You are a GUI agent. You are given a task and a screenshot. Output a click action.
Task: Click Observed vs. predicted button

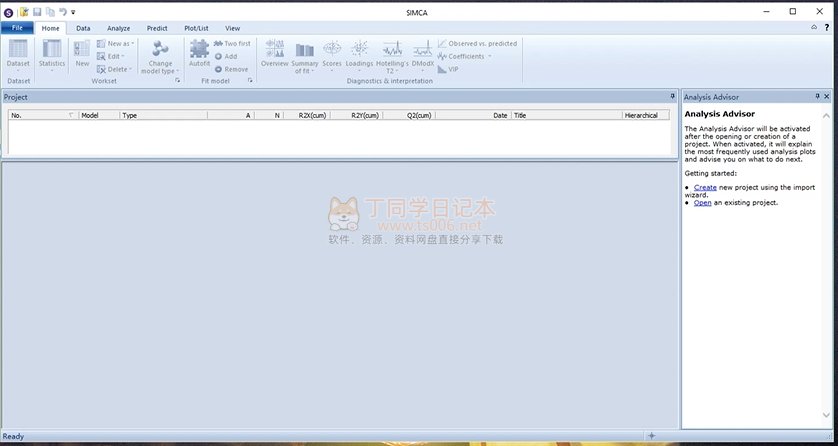(477, 44)
